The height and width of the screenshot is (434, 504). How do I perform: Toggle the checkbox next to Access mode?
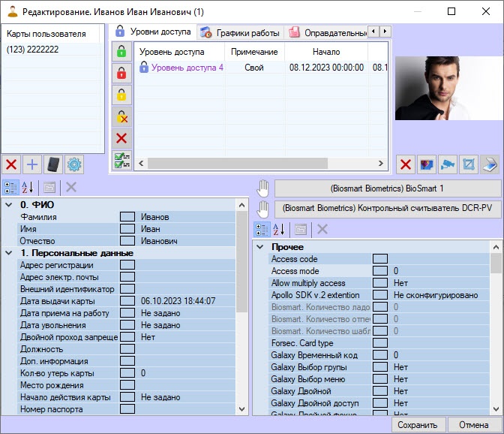coord(380,271)
